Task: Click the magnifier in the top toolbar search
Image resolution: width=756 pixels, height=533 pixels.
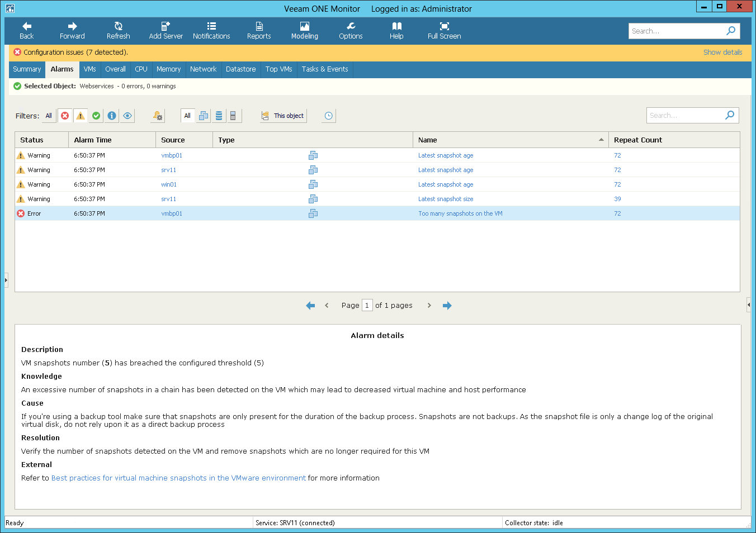Action: coord(731,31)
